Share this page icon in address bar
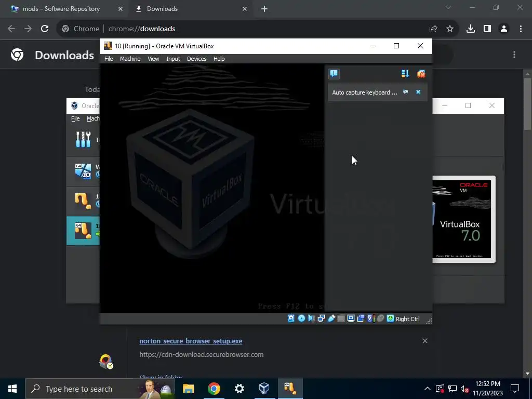 point(433,29)
